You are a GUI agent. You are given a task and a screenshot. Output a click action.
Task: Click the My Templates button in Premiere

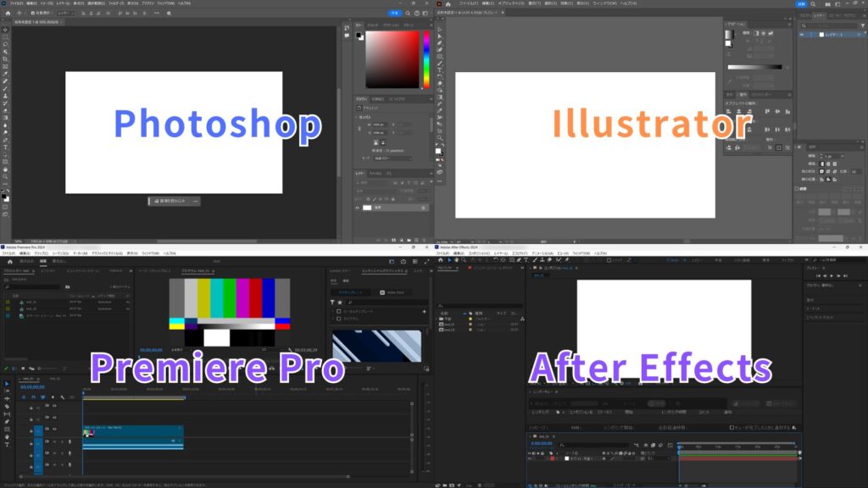coord(350,292)
